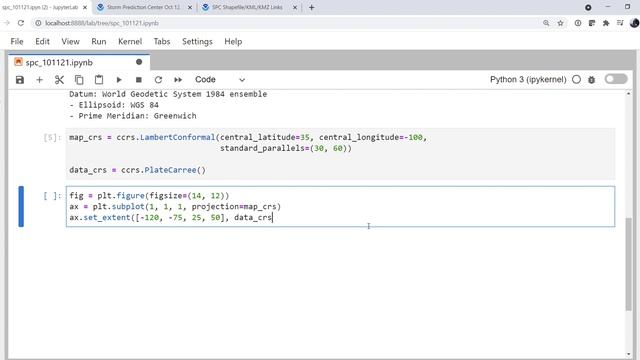Close the Storm Prediction Center browser tab
The image size is (640, 360).
(190, 7)
